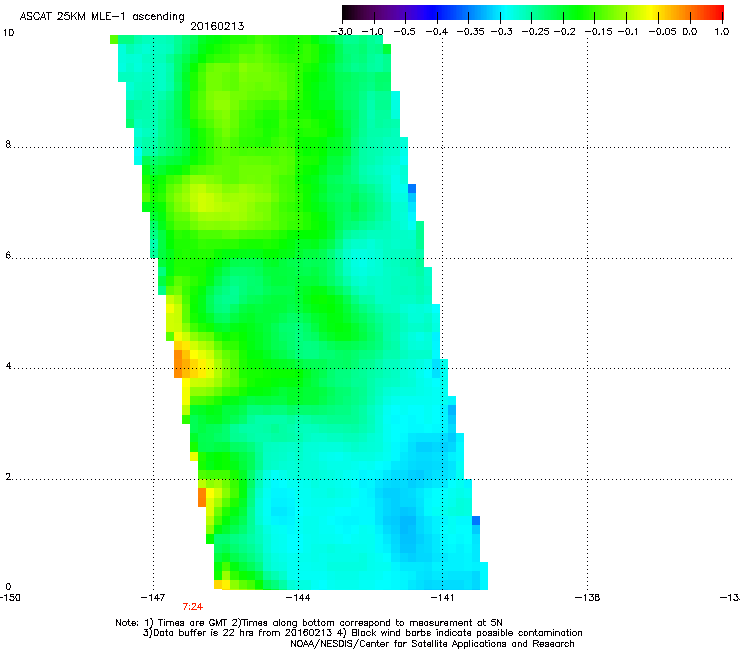Click the orange cell just below latitude 2
Screen dimensions: 740x650
pyautogui.click(x=202, y=498)
